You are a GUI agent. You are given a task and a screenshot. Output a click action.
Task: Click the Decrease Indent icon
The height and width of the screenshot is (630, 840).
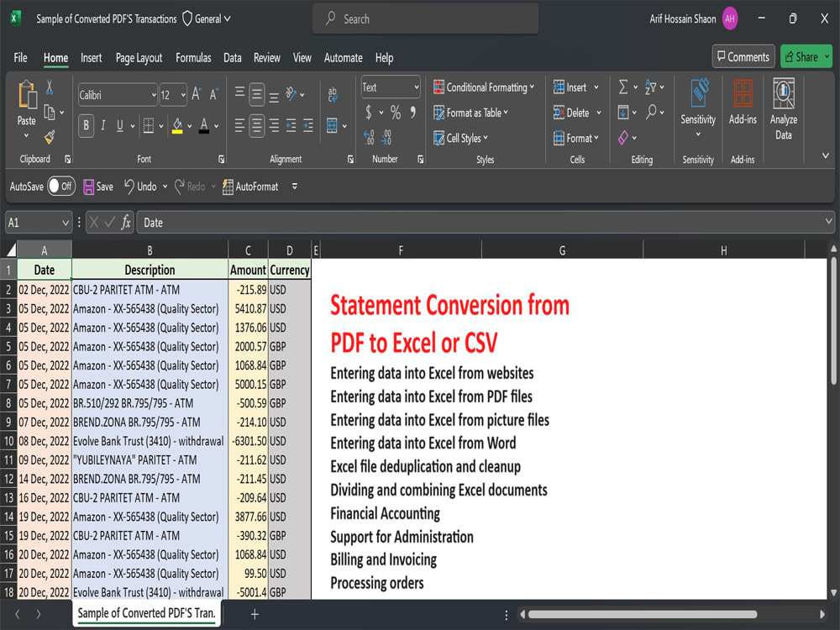(x=291, y=126)
